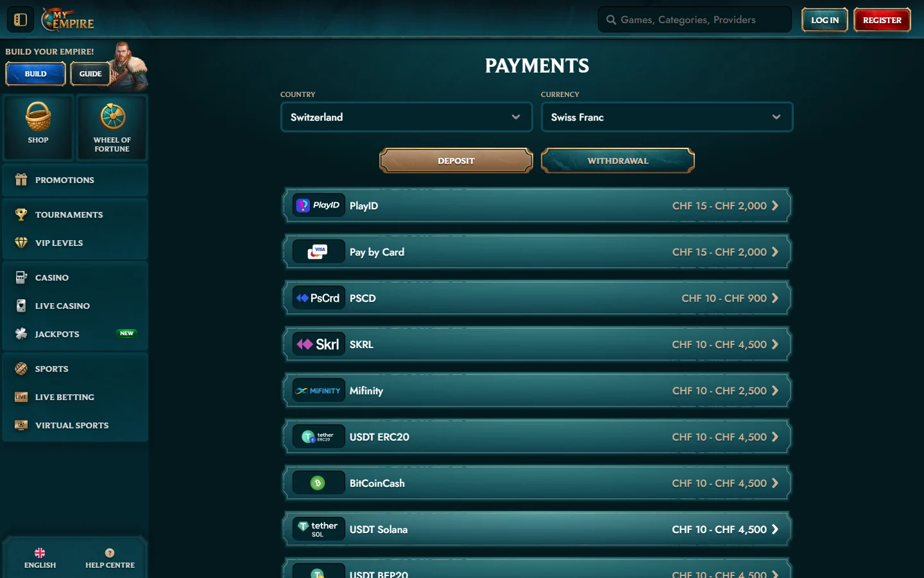
Task: Focus the Games, Categories, Providers search field
Action: click(x=695, y=20)
